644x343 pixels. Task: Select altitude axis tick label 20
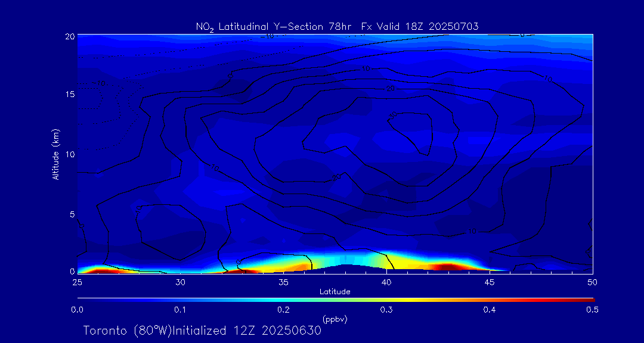tap(69, 36)
